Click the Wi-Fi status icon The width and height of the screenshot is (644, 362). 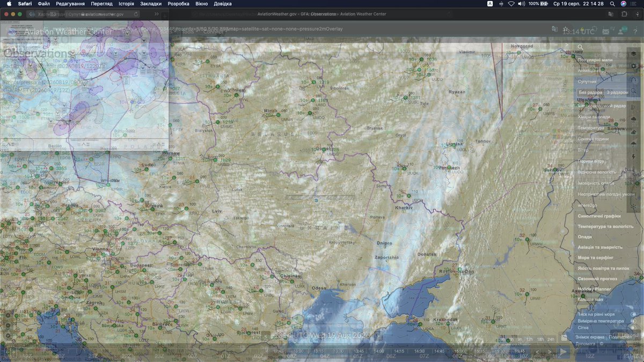click(511, 4)
